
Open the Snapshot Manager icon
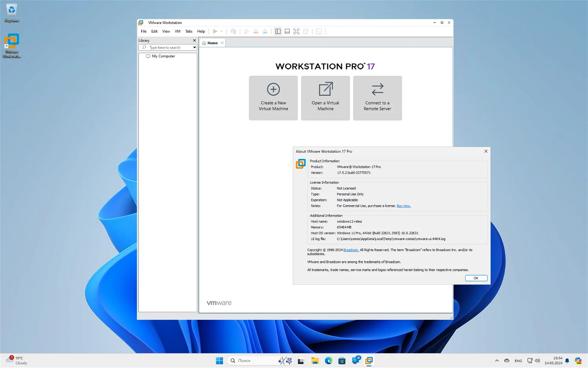[x=265, y=31]
